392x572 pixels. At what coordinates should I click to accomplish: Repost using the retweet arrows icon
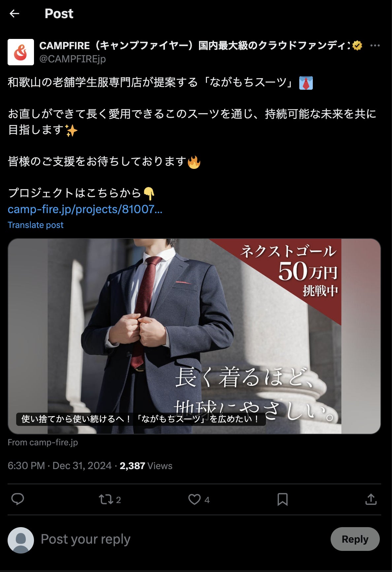coord(106,499)
